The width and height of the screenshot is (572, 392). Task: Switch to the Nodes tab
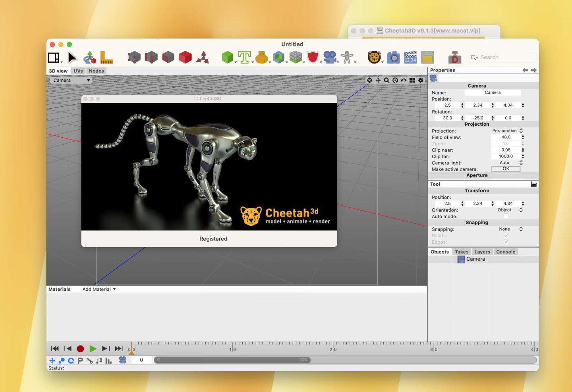tap(97, 71)
